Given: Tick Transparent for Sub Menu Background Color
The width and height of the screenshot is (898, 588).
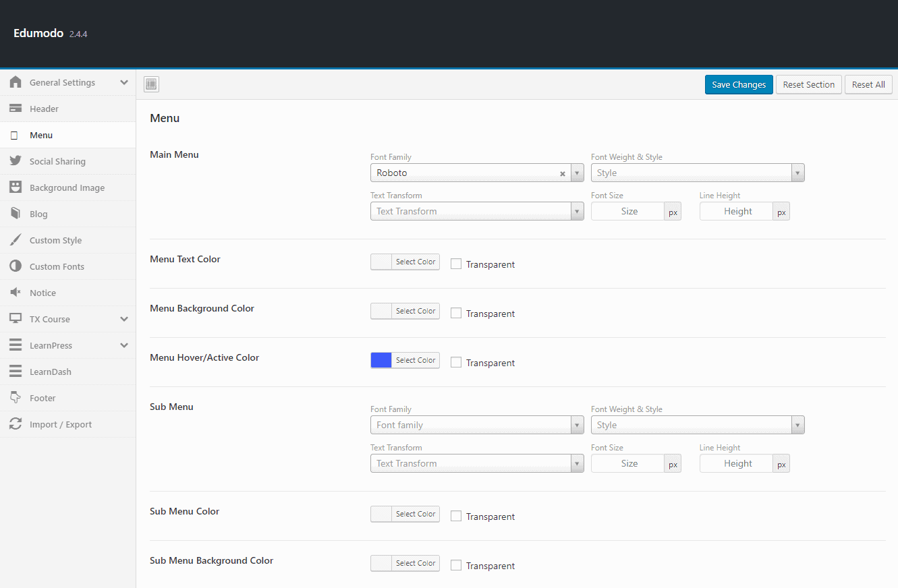Looking at the screenshot, I should (x=456, y=566).
